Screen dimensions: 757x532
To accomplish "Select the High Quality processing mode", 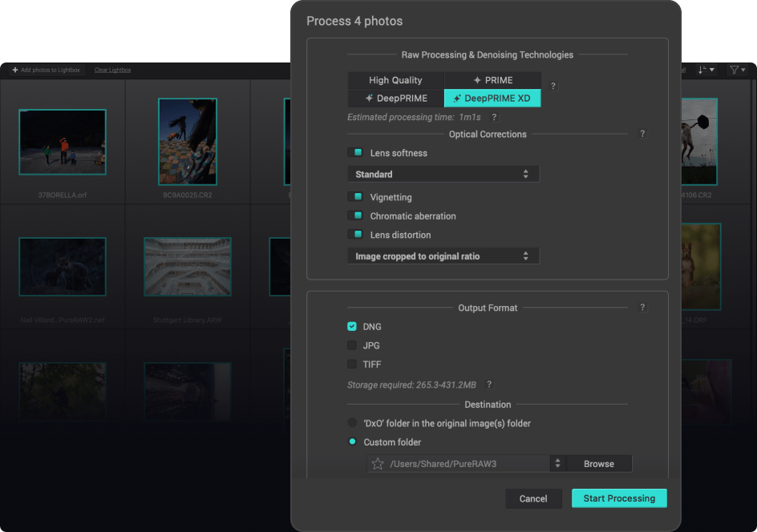I will click(x=396, y=80).
